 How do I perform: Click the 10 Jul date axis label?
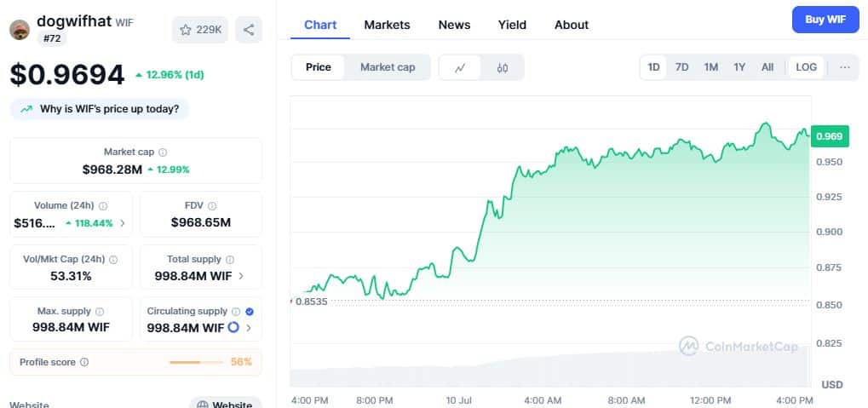(458, 400)
